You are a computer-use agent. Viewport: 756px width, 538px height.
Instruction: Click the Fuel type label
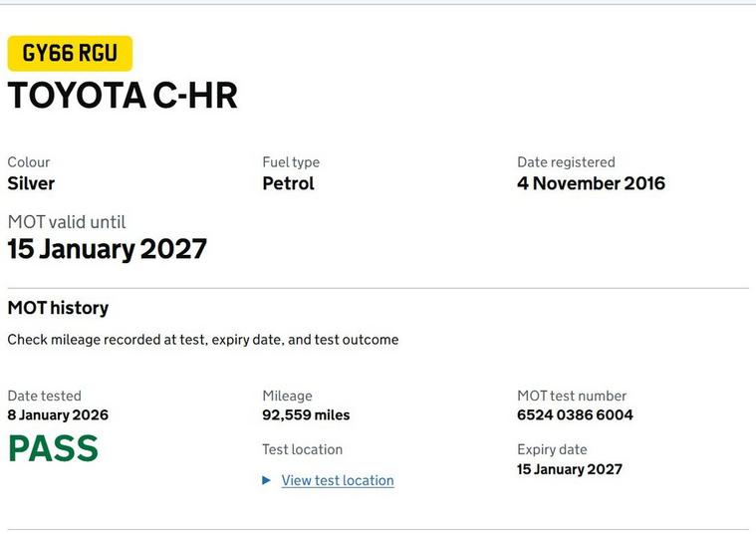[291, 162]
